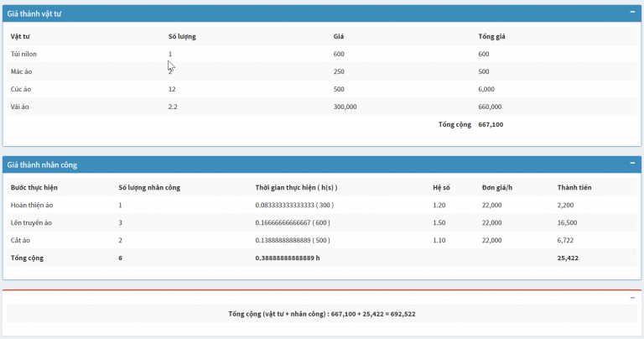
Task: Collapse the Giá thành nhân công panel
Action: coord(632,164)
